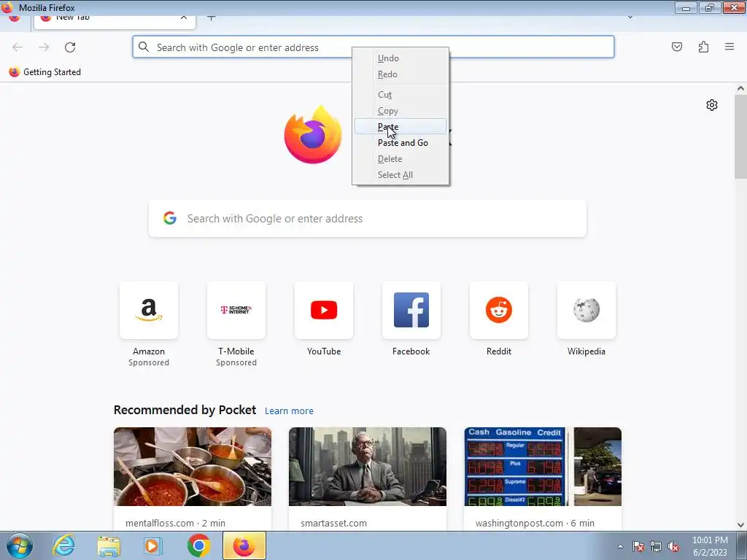
Task: Choose Undo in the context menu
Action: click(x=400, y=58)
